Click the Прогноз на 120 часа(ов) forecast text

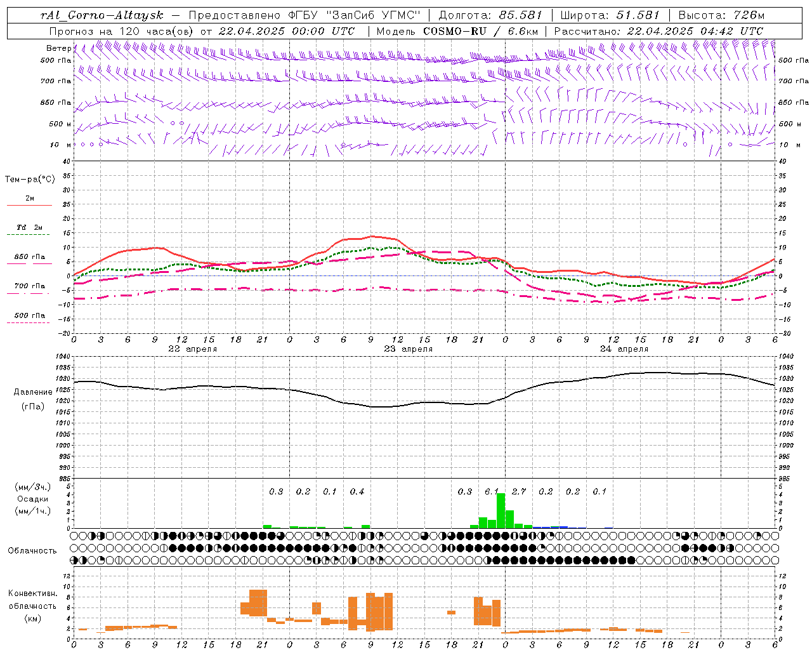pos(122,31)
